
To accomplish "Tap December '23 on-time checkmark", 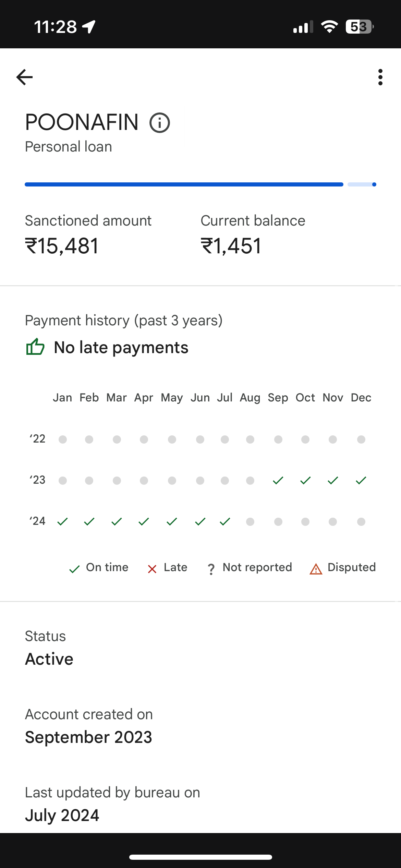I will point(361,481).
